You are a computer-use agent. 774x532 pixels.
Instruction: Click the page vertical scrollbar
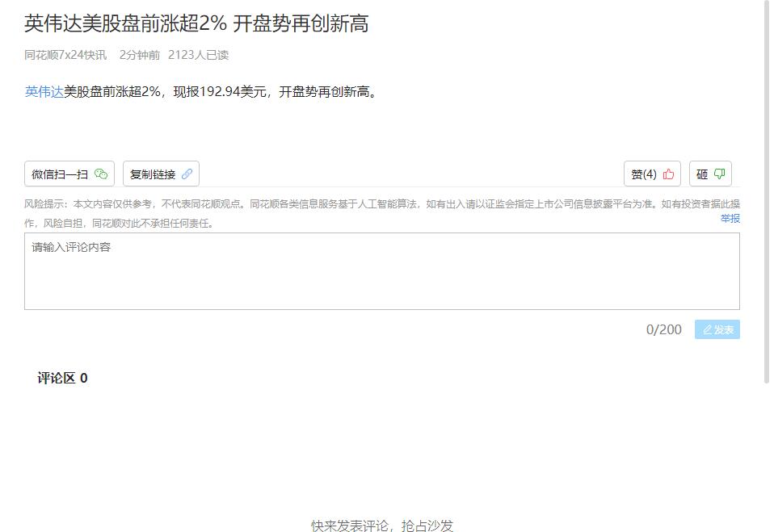tap(767, 191)
